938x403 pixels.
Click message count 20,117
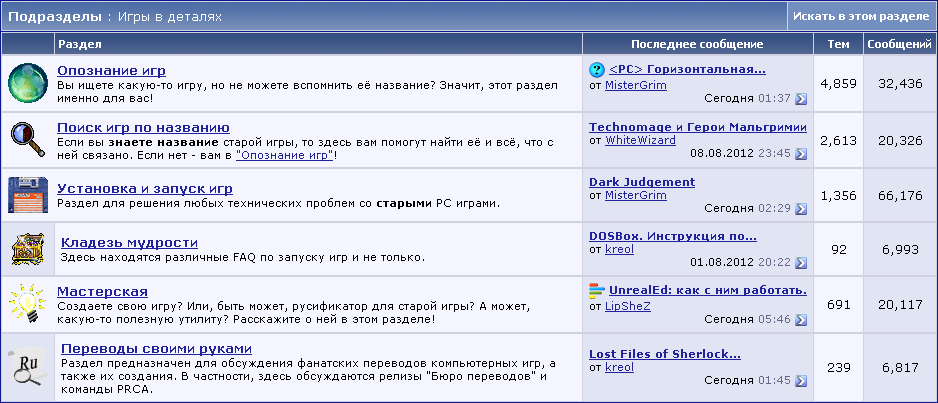(900, 304)
